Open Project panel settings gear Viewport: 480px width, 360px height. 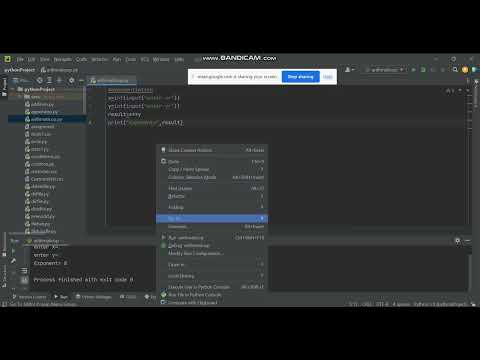pos(71,80)
